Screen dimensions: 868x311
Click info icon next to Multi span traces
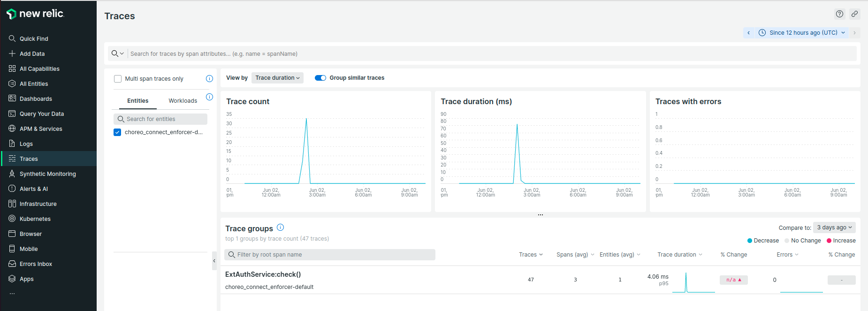[x=209, y=79]
